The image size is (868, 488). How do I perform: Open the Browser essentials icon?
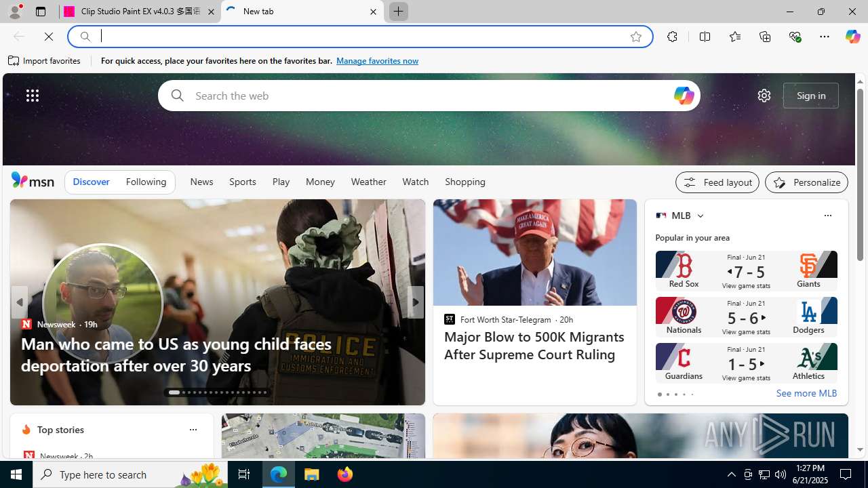click(x=795, y=37)
